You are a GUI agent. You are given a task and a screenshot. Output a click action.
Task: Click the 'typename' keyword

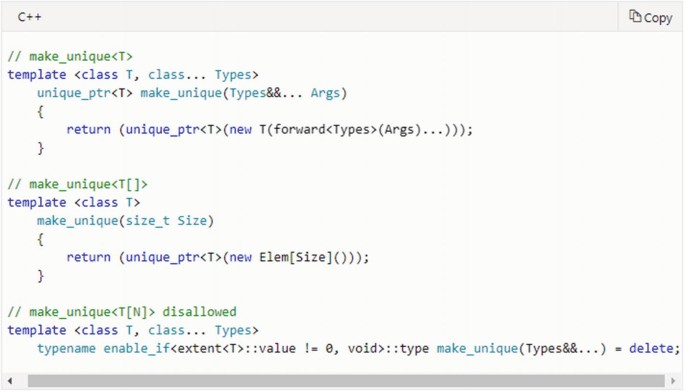[66, 348]
